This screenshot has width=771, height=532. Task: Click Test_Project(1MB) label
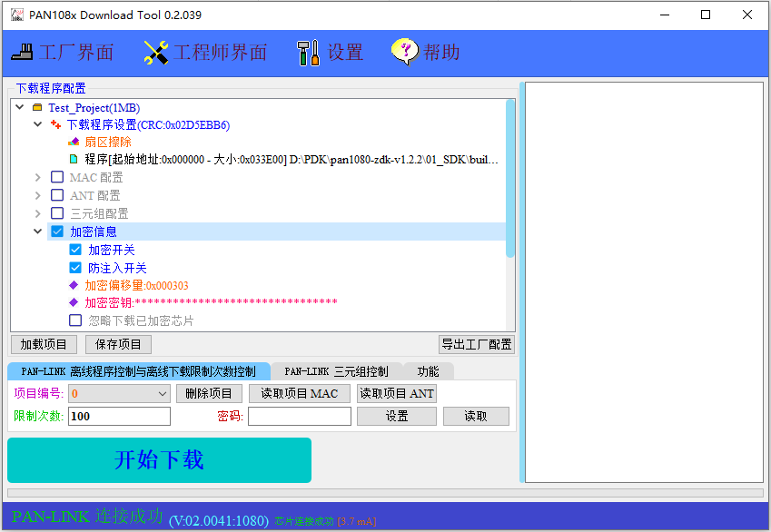(94, 108)
